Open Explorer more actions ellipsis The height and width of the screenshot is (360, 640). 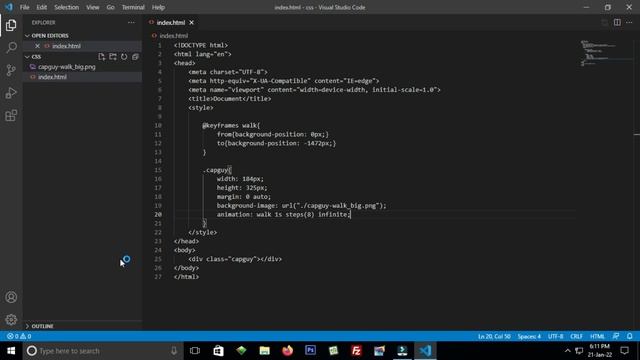(x=131, y=22)
